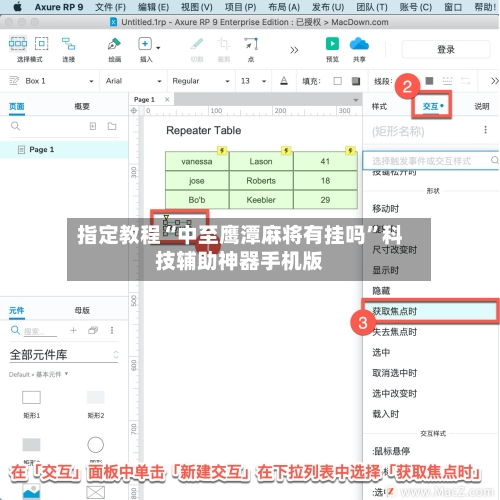Expand the style toolbar overflow chevron
The image size is (500, 500).
[x=495, y=81]
